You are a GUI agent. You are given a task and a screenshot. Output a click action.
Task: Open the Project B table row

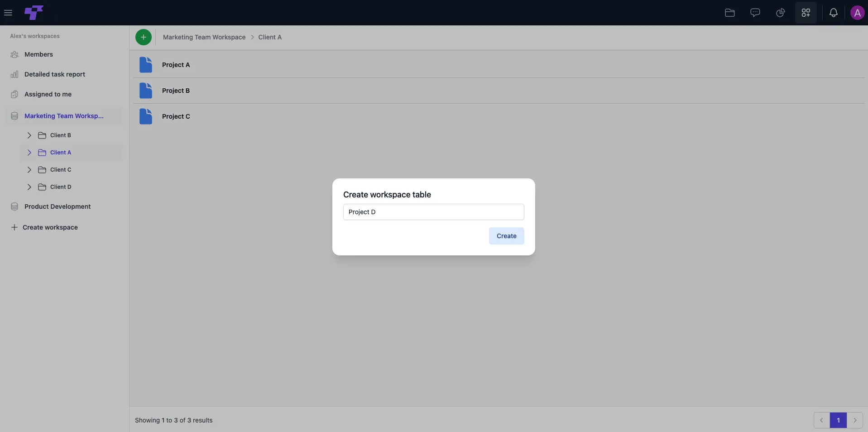click(499, 91)
